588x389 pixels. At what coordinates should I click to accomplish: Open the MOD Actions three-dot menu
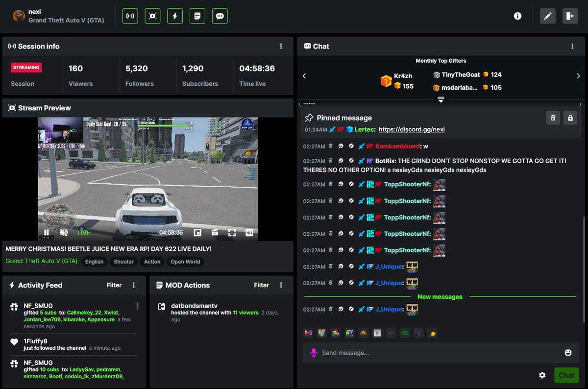(x=281, y=285)
